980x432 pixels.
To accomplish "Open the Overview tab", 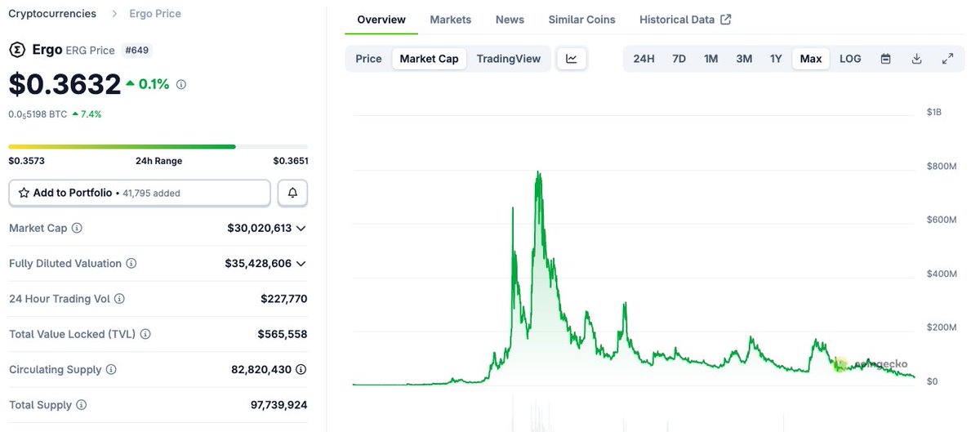I will click(x=381, y=20).
